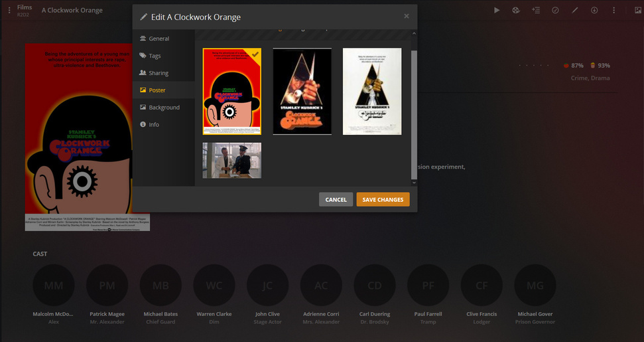Viewport: 644px width, 342px height.
Task: Click the 87% tomato critic rating
Action: tap(573, 65)
